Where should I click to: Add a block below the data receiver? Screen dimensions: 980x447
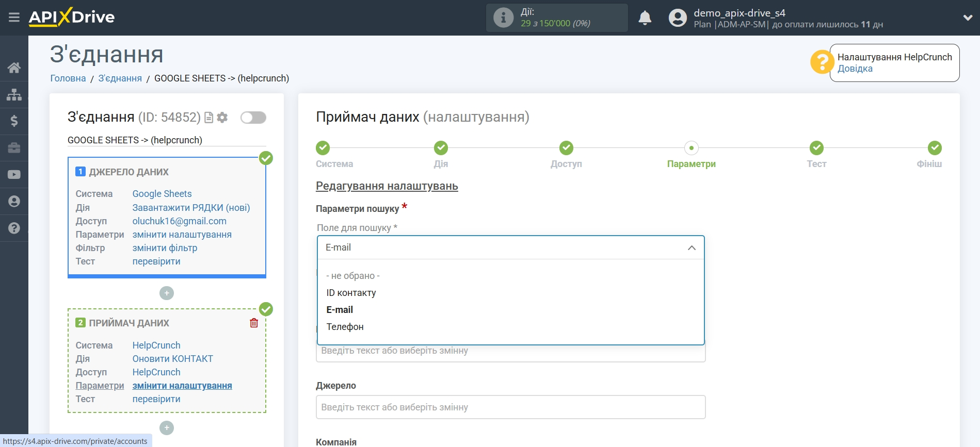point(167,428)
